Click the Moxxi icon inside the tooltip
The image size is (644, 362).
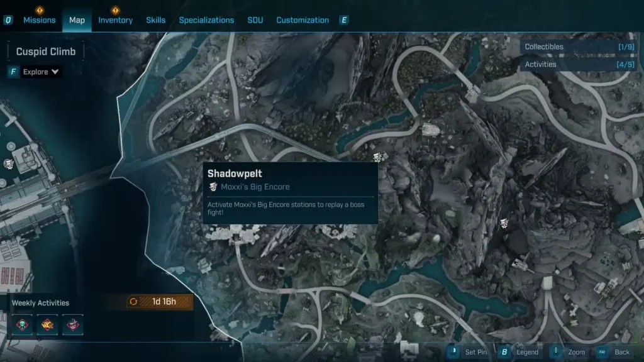(x=213, y=187)
